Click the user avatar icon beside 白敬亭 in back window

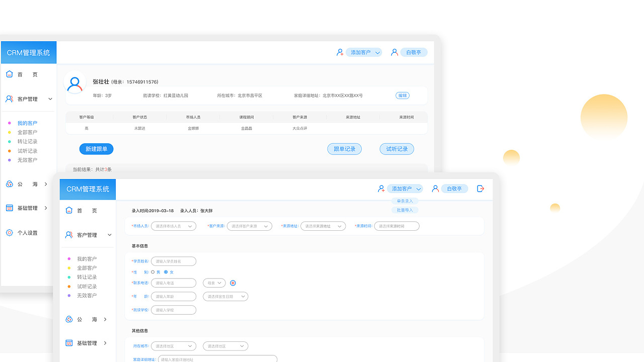(394, 52)
